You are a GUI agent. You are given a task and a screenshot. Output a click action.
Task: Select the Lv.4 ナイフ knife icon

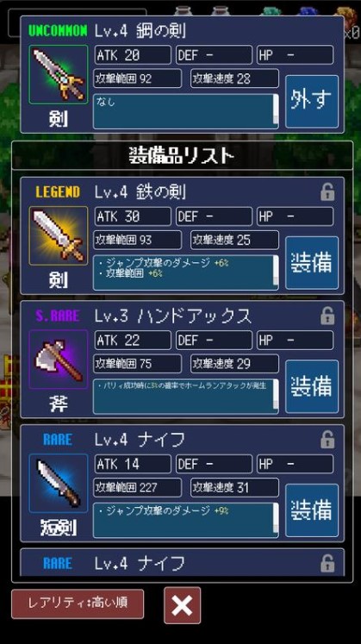pos(59,484)
